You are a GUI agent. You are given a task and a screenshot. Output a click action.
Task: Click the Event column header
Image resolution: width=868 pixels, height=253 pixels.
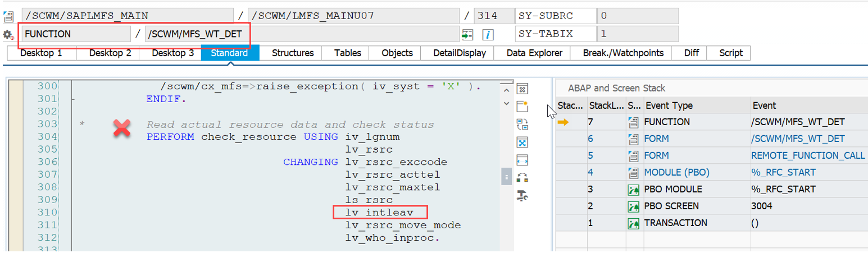pos(809,105)
